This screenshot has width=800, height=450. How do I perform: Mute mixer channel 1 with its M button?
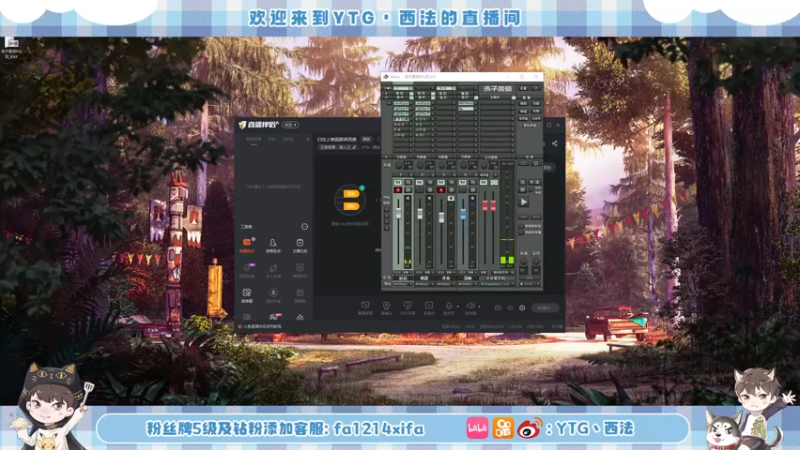(x=398, y=182)
